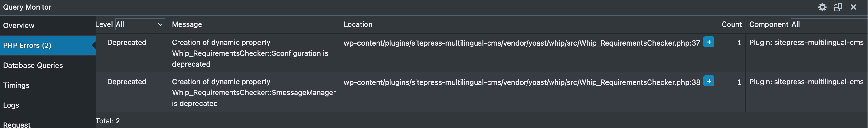Click the Message column header
This screenshot has height=128, width=868.
[x=187, y=24]
